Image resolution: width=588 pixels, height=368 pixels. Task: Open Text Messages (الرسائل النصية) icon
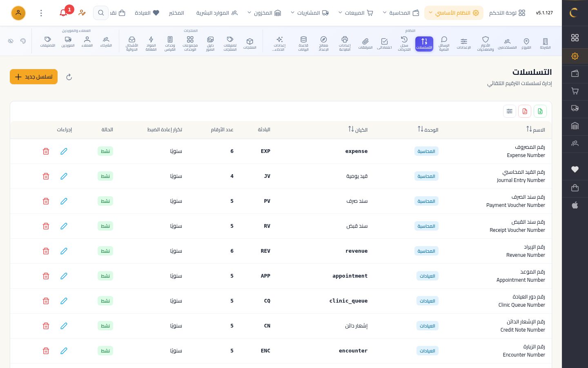tap(444, 44)
